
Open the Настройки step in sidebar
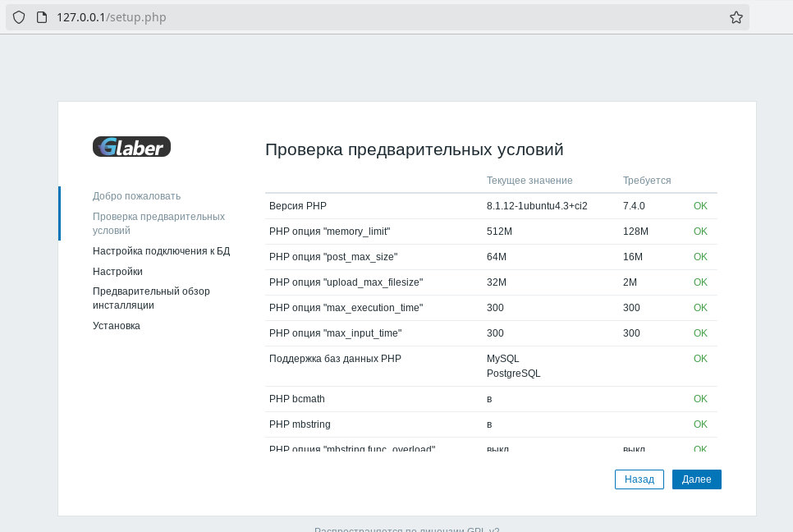(x=117, y=272)
